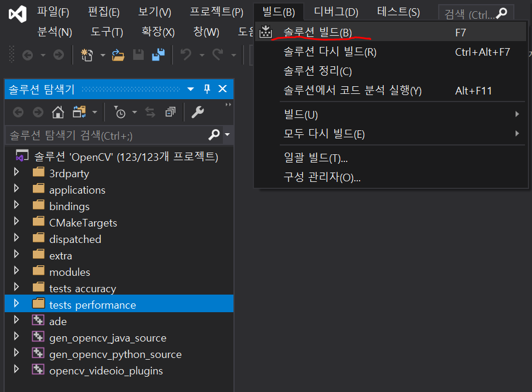Click the save all files icon
Image resolution: width=532 pixels, height=392 pixels.
tap(158, 55)
